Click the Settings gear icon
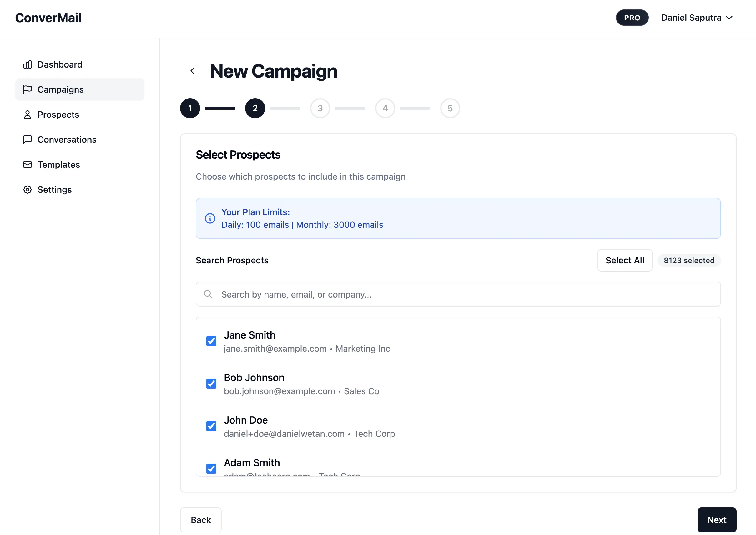The height and width of the screenshot is (535, 756). coord(27,190)
